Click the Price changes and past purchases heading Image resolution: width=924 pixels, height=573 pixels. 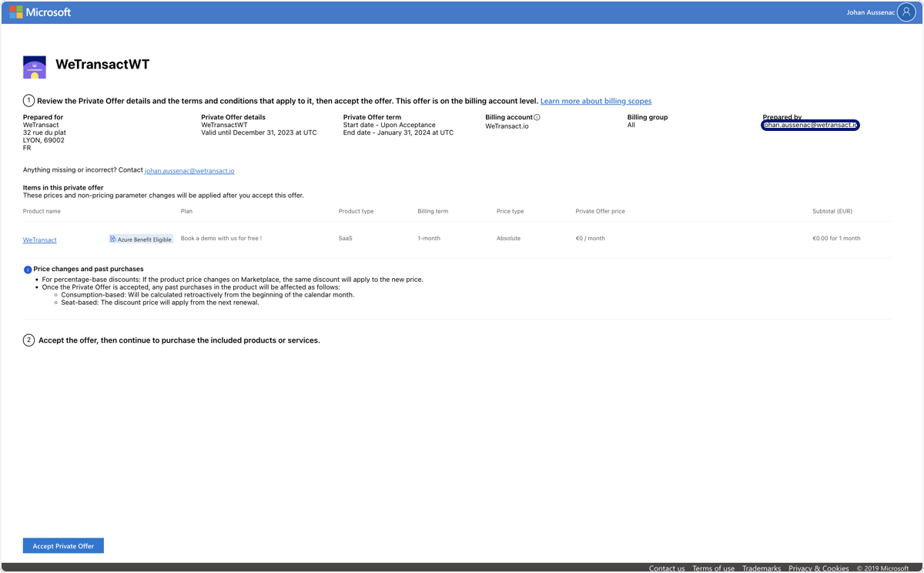coord(89,269)
